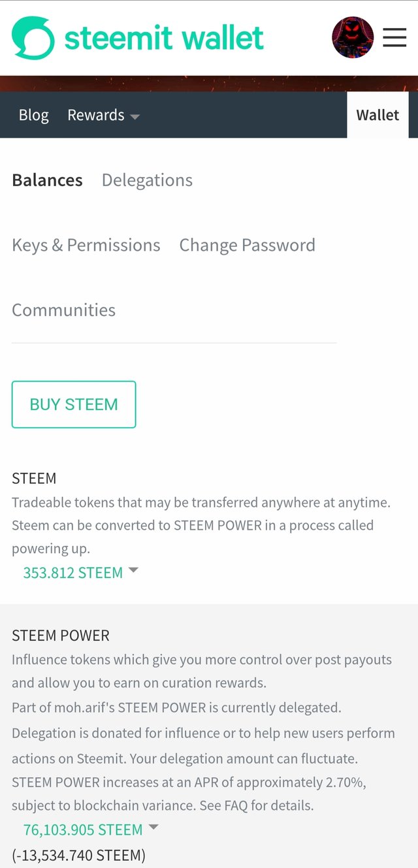This screenshot has width=418, height=868.
Task: Click the arrow beside 353.812 STEEM
Action: (x=134, y=570)
